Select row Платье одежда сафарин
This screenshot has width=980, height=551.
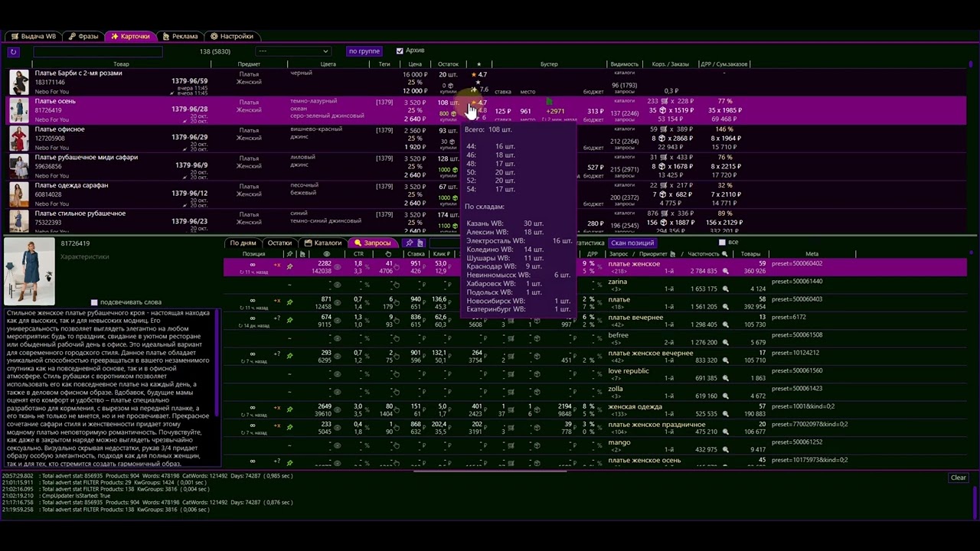[x=487, y=194]
